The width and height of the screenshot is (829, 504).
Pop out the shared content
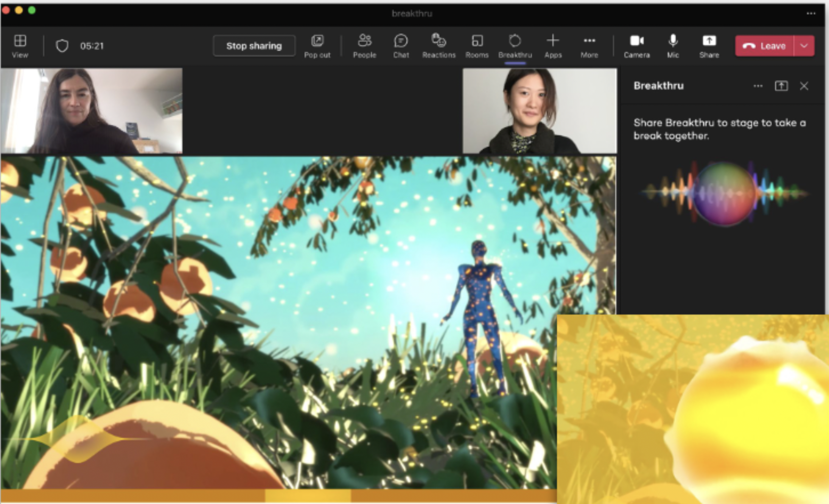tap(317, 46)
